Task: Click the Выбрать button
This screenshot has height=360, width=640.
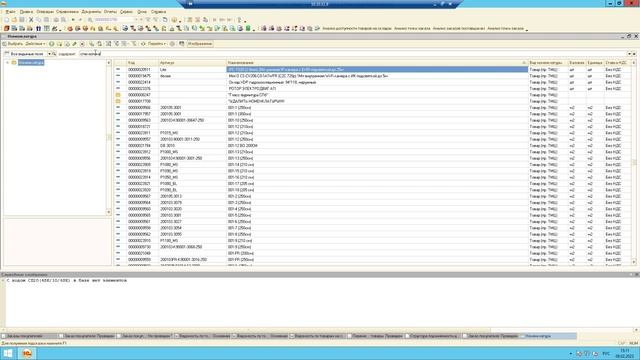Action: coord(13,44)
